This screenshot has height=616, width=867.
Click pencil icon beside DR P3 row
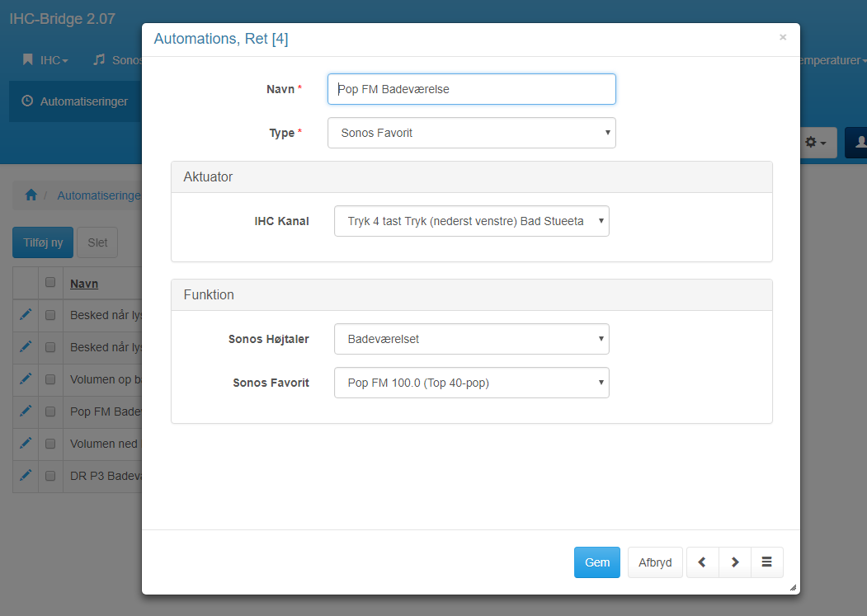pyautogui.click(x=26, y=475)
